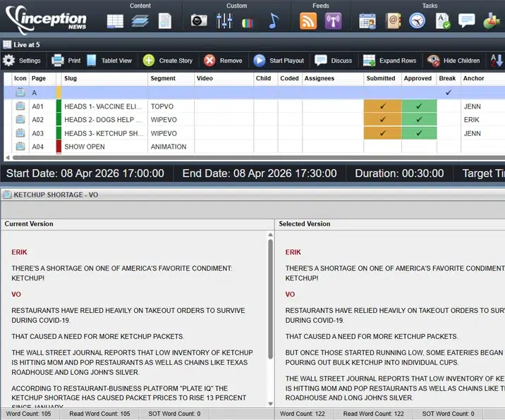Click the Create Story button
This screenshot has height=420, width=505.
tap(168, 61)
